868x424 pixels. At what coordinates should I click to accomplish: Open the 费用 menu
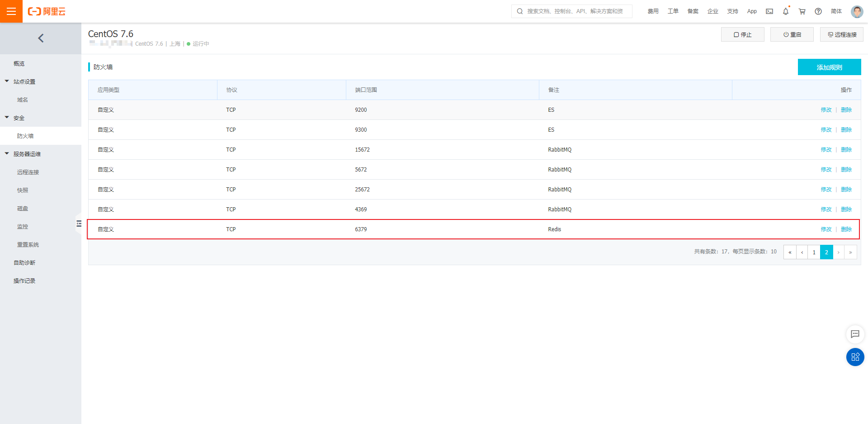tap(653, 11)
